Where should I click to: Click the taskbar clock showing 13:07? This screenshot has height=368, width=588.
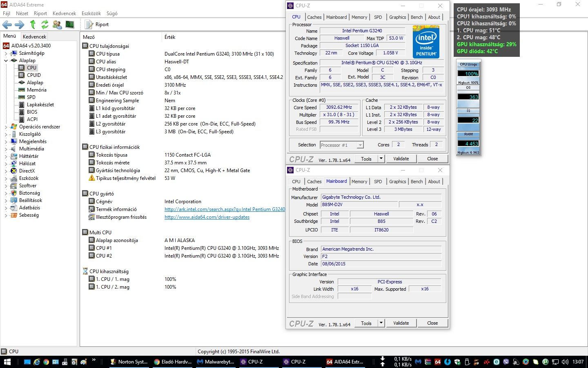[x=578, y=362]
